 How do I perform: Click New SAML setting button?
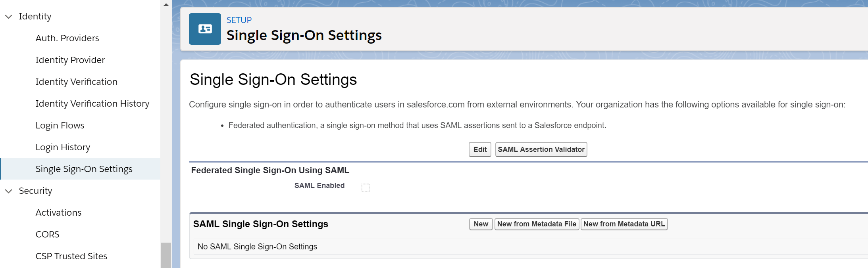[x=481, y=224]
